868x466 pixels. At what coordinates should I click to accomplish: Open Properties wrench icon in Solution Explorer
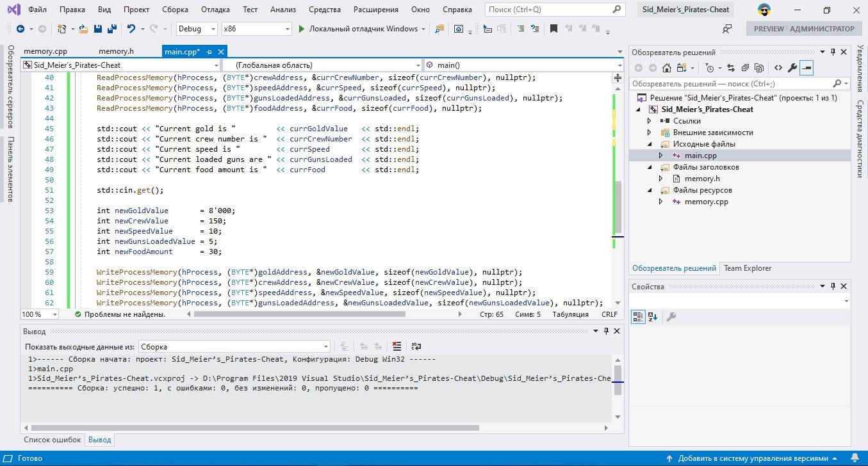coord(792,68)
